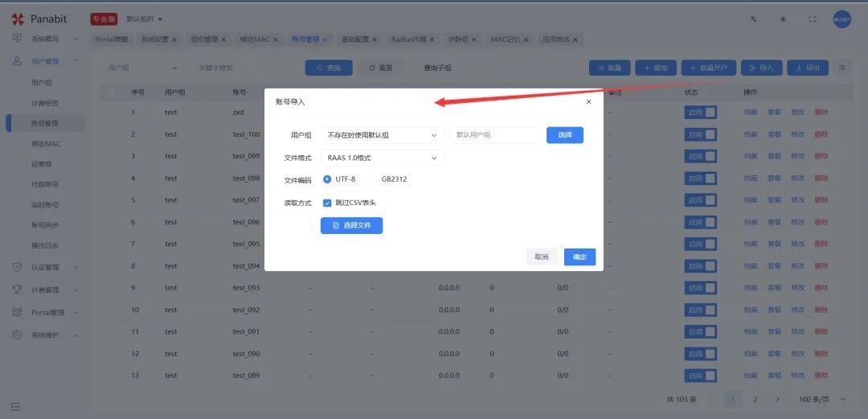
Task: Collapse the 用户管理 sidebar section
Action: tap(76, 61)
